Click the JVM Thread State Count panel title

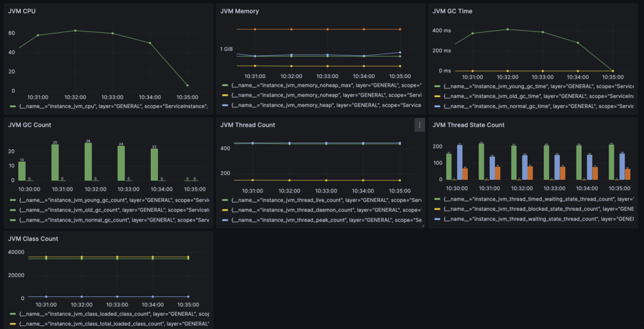click(x=469, y=125)
